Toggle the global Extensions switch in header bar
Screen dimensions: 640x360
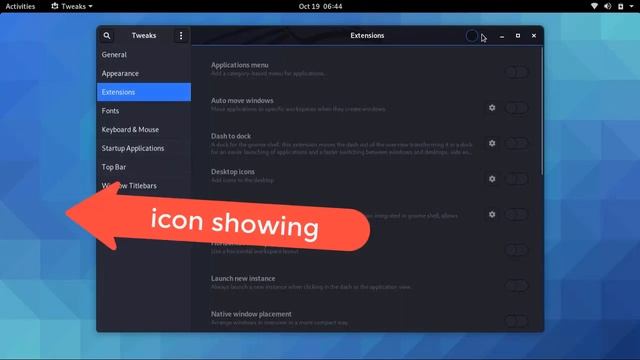pos(472,36)
